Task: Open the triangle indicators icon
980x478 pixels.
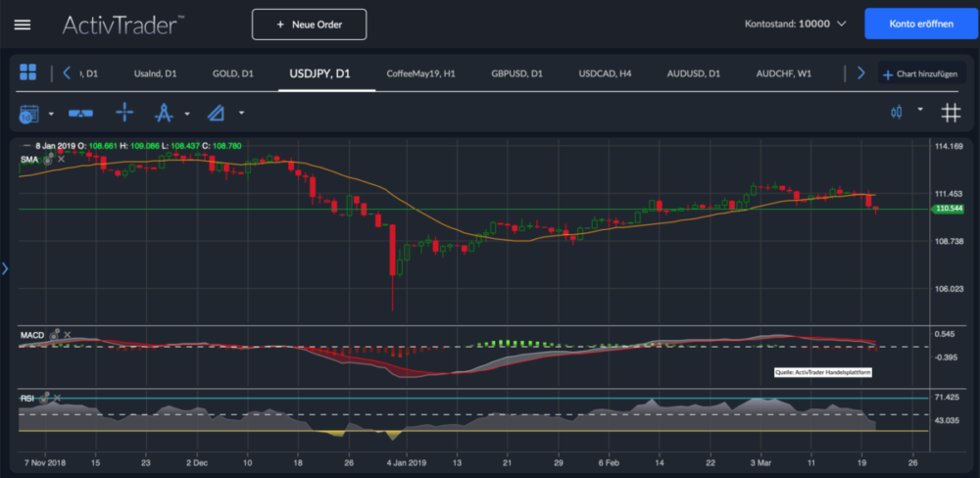Action: 216,114
